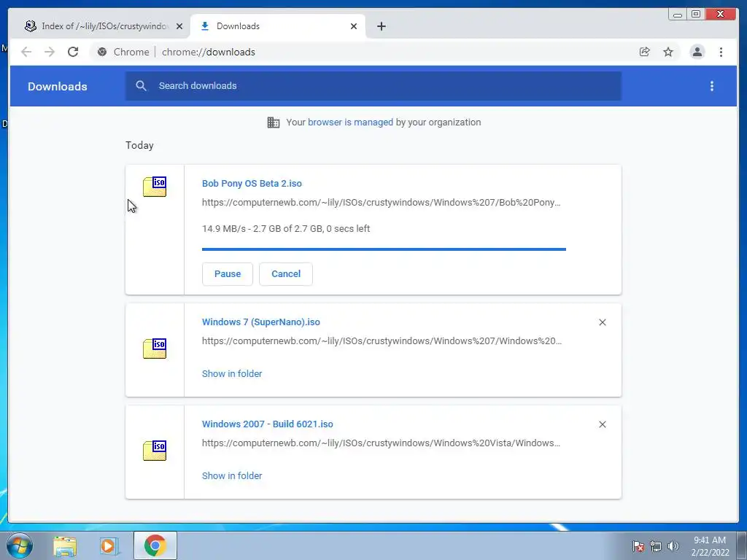747x560 pixels.
Task: Click the Today date heading
Action: click(139, 145)
